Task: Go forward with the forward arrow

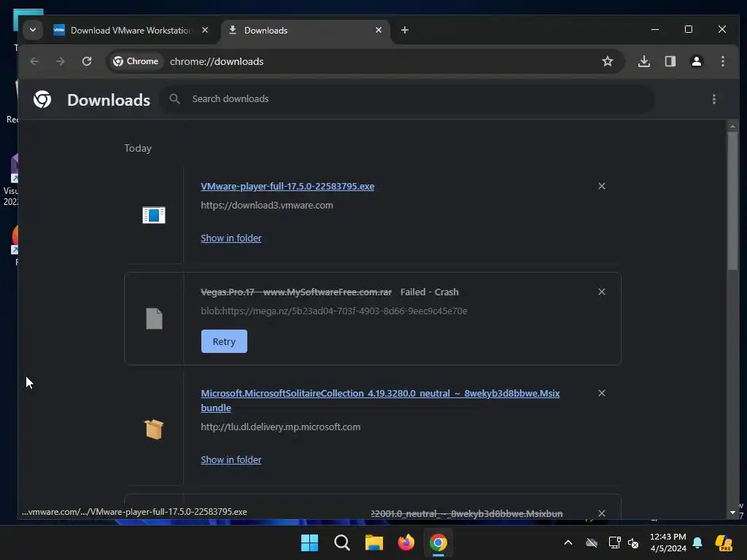Action: coord(60,61)
